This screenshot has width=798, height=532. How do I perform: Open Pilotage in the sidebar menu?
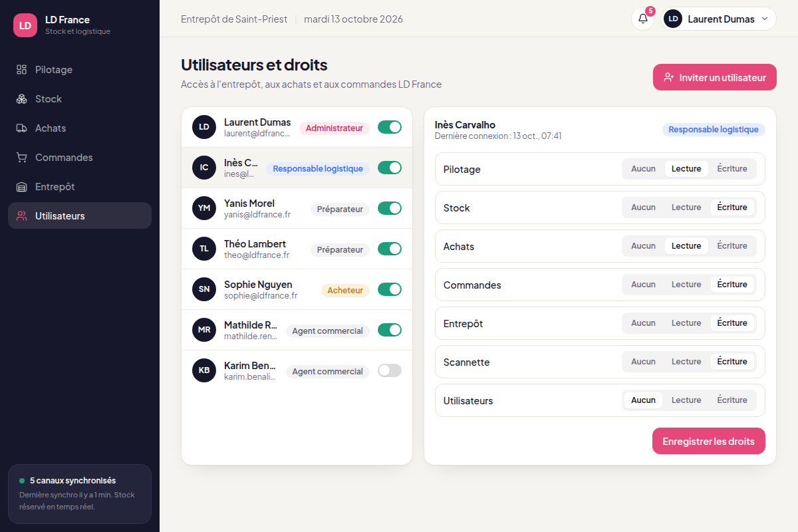pos(80,70)
